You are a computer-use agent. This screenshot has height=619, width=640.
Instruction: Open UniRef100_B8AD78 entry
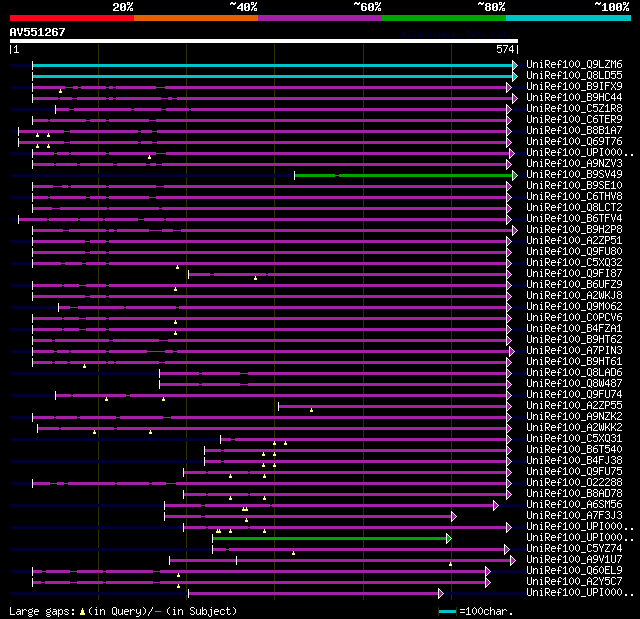pos(574,494)
